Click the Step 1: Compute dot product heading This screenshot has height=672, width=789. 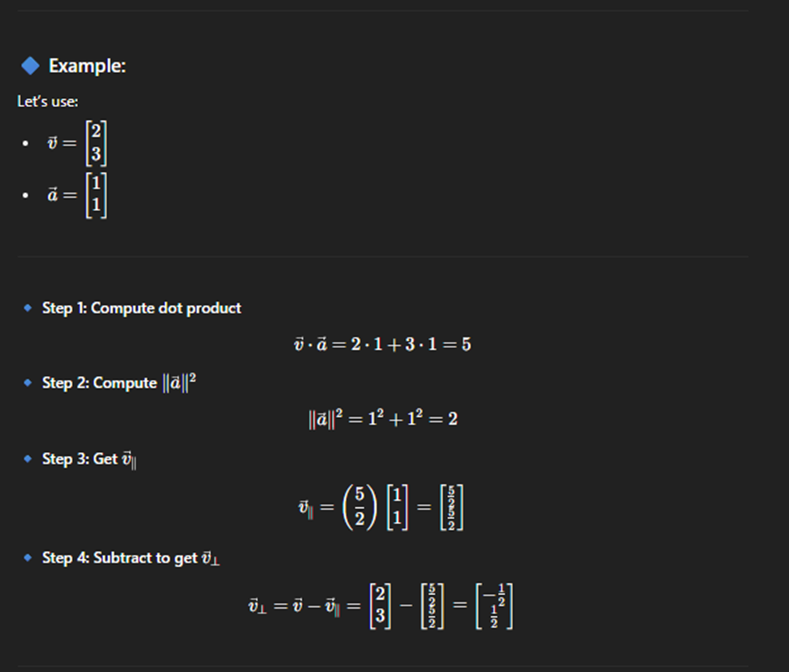coord(141,308)
